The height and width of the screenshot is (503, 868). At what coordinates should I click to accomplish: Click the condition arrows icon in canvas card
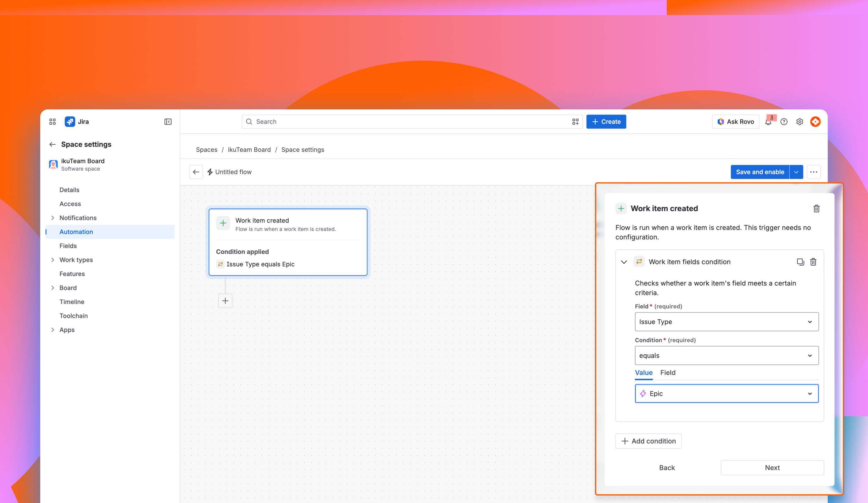click(x=220, y=264)
